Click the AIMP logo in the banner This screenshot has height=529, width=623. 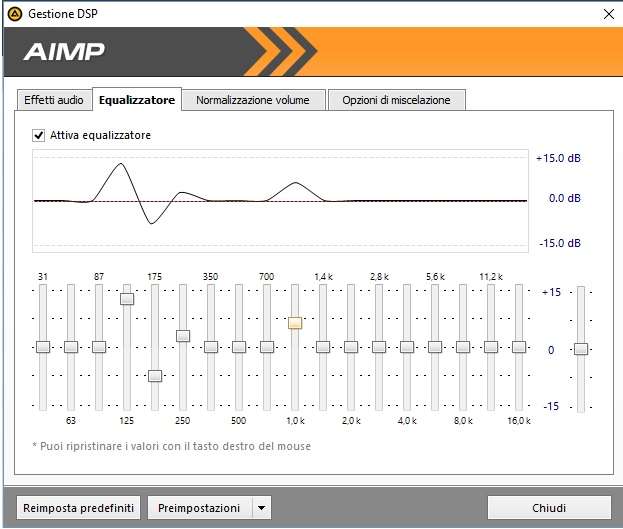click(x=64, y=52)
